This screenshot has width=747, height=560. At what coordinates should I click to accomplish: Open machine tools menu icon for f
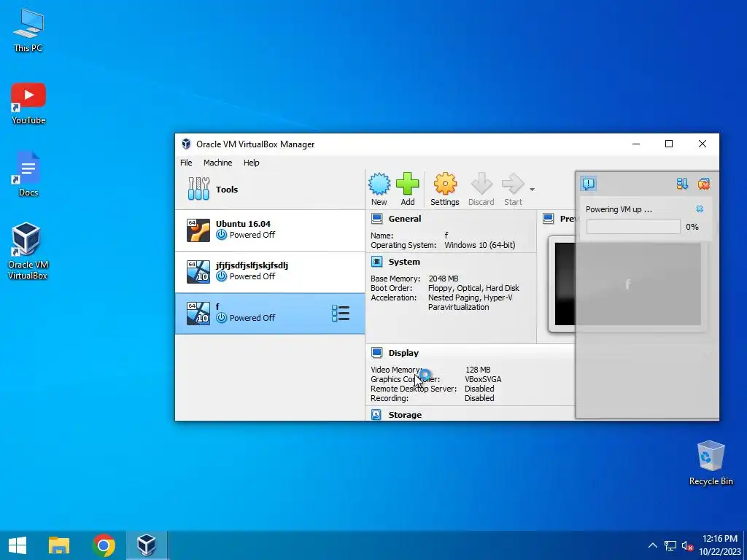[341, 314]
